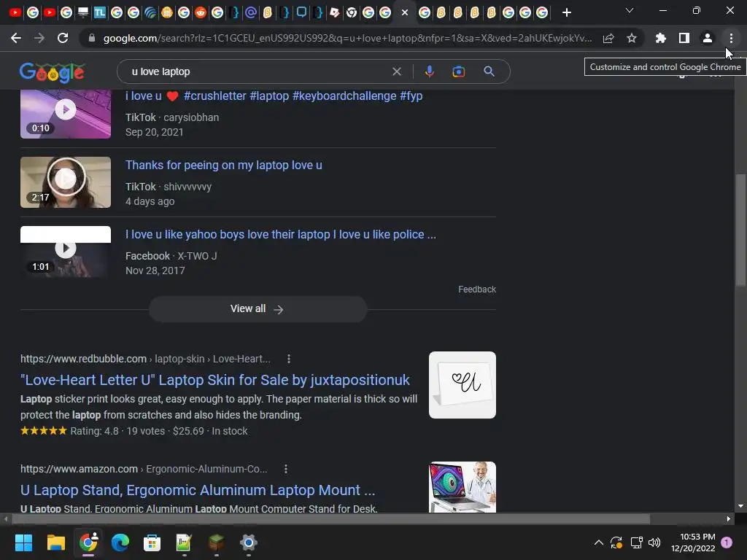Click the vertical scrollbar thumb
The image size is (747, 560).
[x=741, y=230]
